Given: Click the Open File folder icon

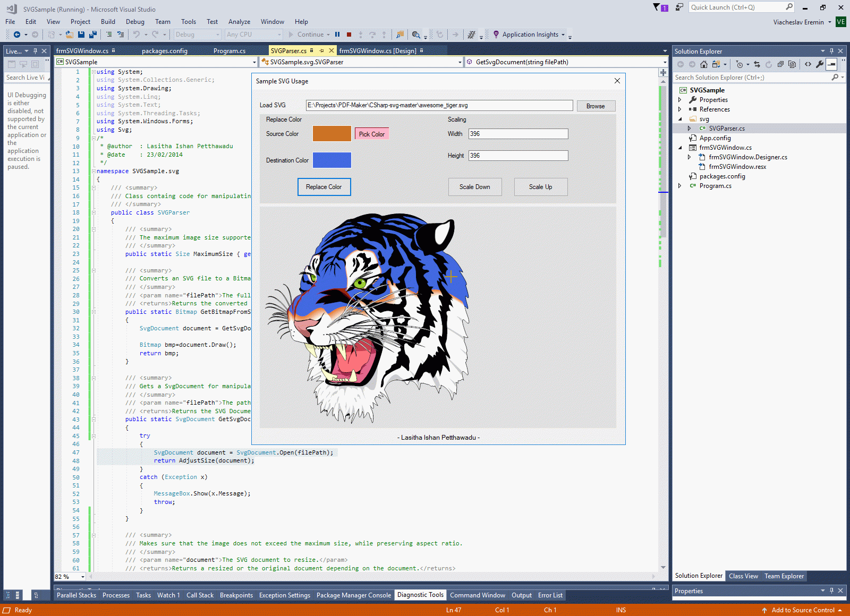Looking at the screenshot, I should [x=69, y=35].
